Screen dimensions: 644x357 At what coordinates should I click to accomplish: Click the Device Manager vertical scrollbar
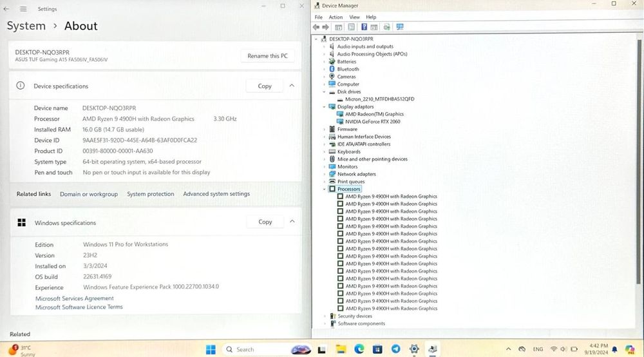pyautogui.click(x=638, y=162)
